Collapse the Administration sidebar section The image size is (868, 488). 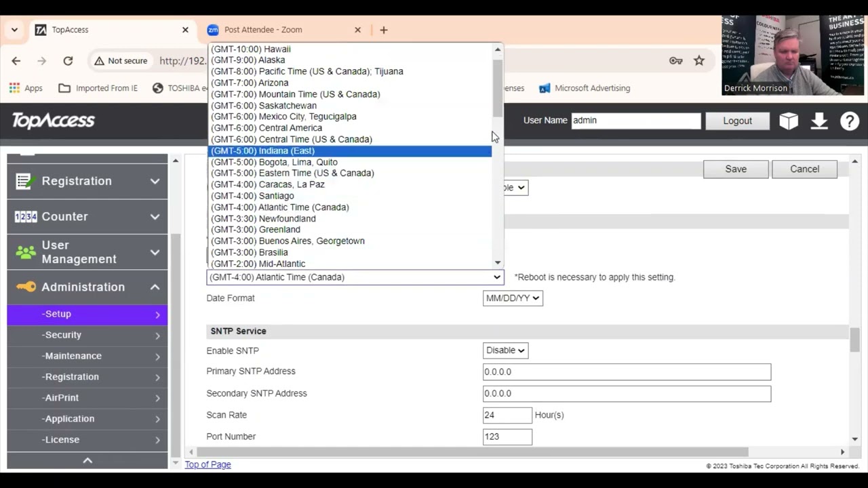point(87,287)
